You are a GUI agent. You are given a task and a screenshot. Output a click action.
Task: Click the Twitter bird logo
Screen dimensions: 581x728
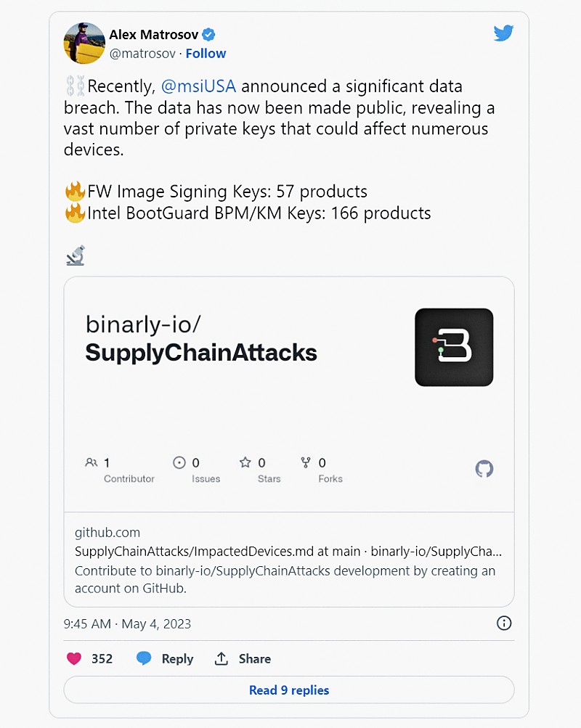[503, 33]
